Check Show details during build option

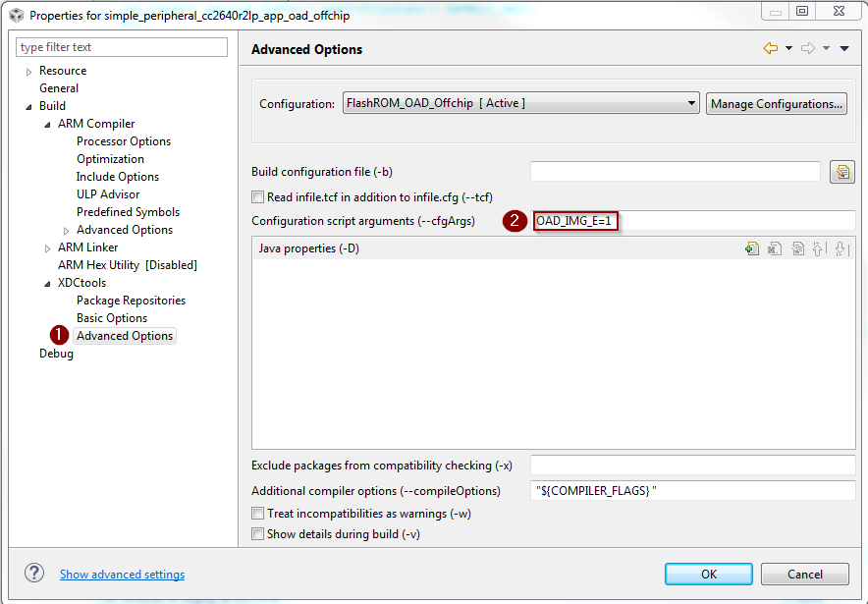tap(258, 534)
